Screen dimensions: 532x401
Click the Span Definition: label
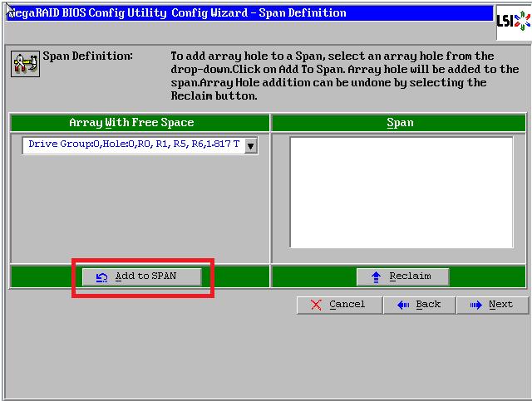tap(87, 56)
